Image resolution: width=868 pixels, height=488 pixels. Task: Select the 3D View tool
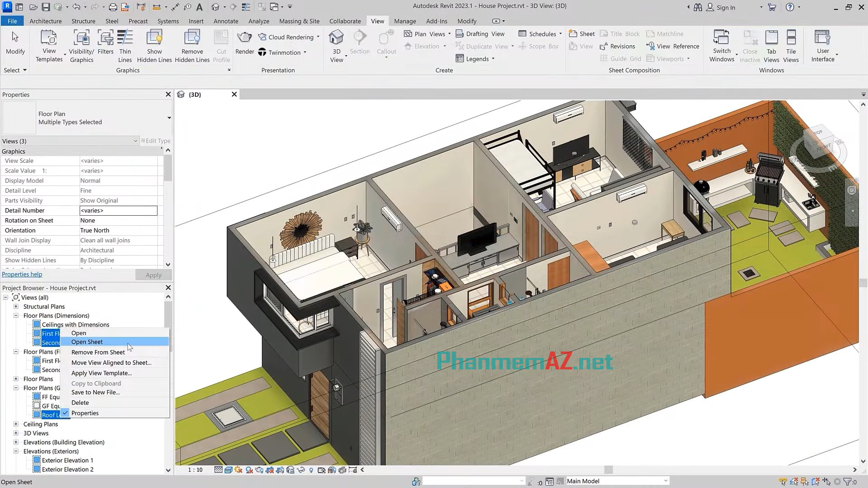pos(337,44)
